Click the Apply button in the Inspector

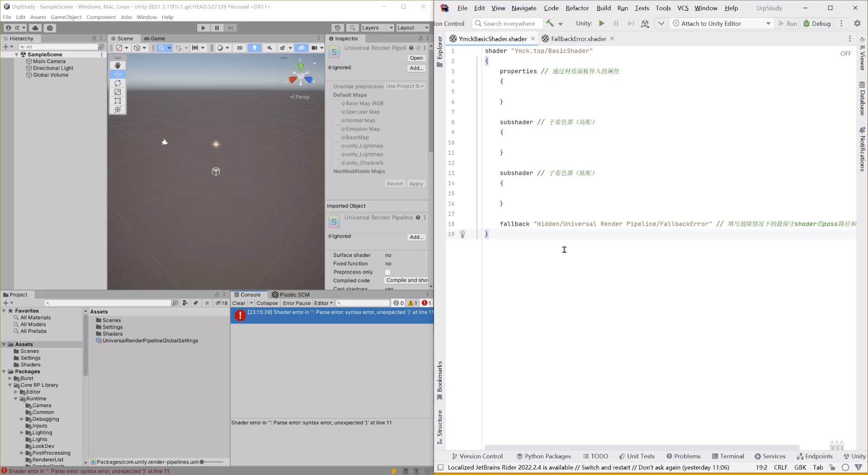click(x=416, y=184)
